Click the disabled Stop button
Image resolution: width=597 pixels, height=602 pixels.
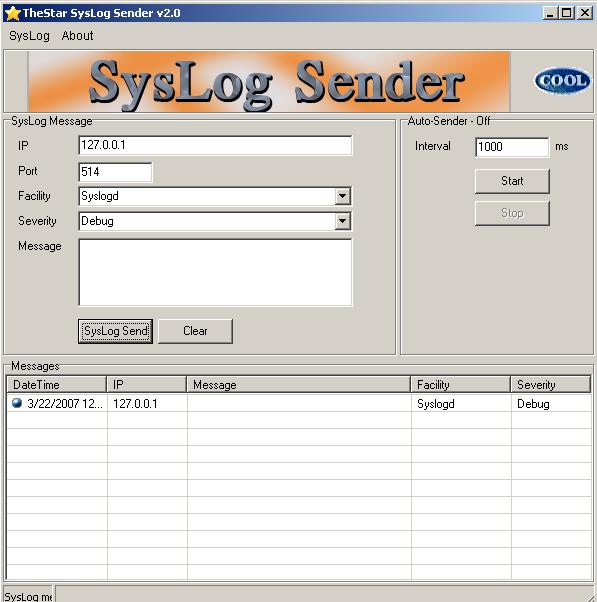[512, 213]
